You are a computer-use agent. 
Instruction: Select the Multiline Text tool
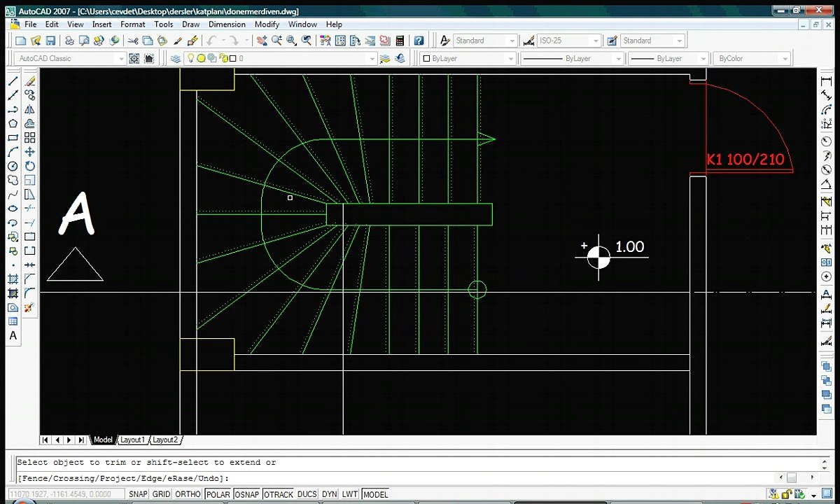13,335
